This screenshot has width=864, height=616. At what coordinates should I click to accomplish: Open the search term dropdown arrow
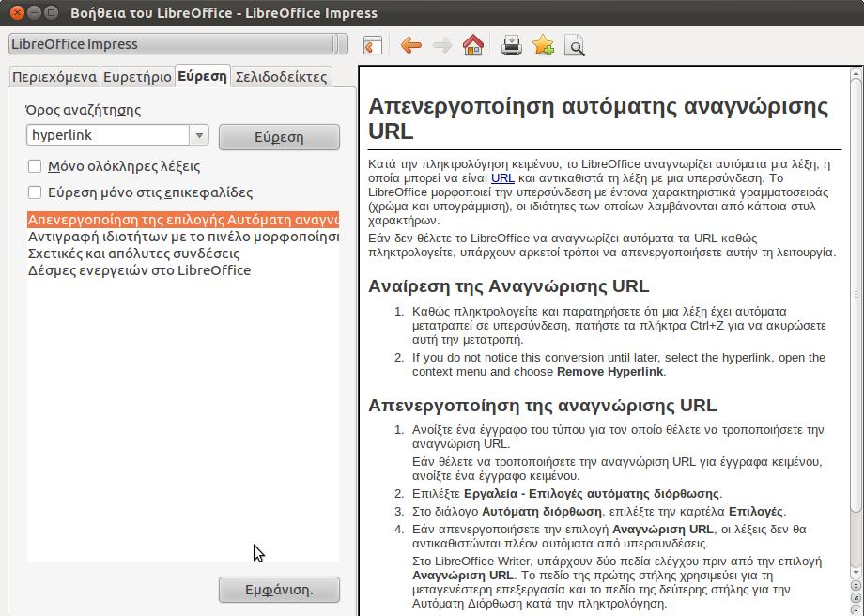tap(199, 135)
